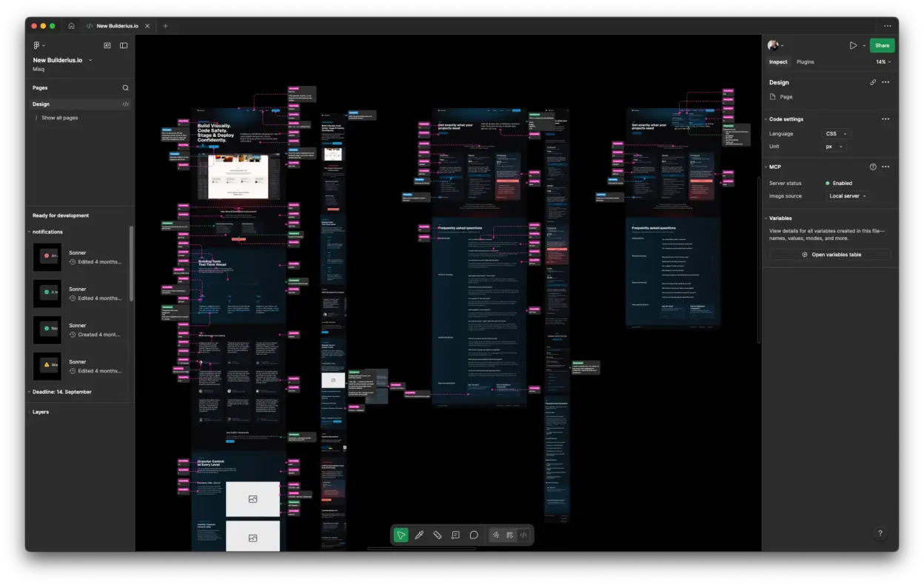924x585 pixels.
Task: Click the Actions (AI) icon in left sidebar
Action: point(107,45)
